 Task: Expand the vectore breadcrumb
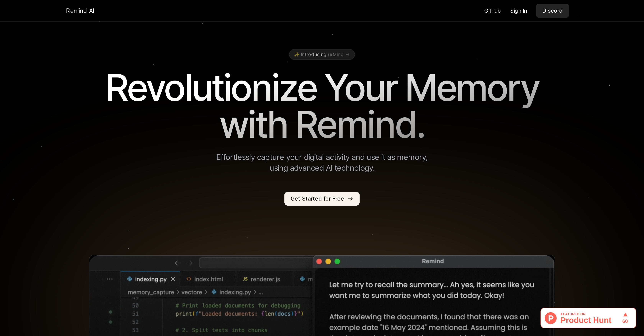tap(192, 292)
